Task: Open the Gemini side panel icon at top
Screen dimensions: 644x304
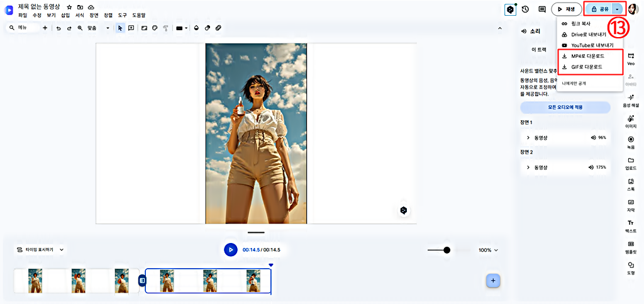Action: (x=510, y=9)
